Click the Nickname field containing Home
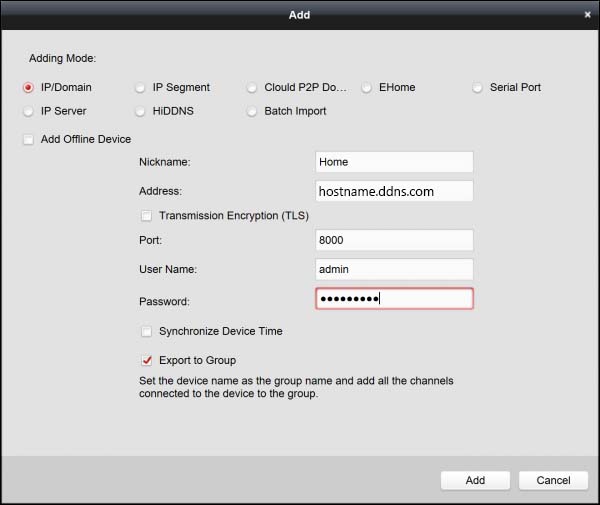600x505 pixels. click(393, 162)
